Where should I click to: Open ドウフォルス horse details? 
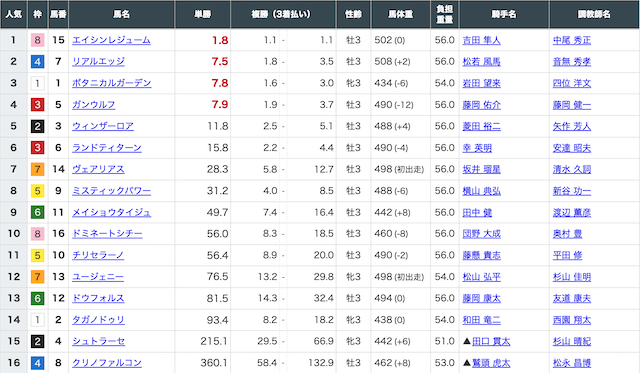98,298
